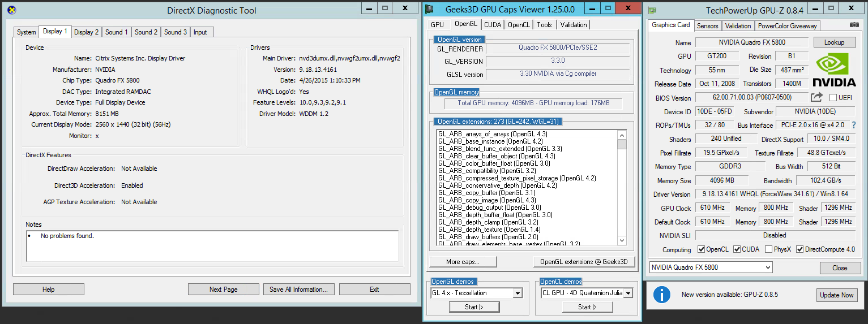868x324 pixels.
Task: Click the GPU-Z title bar app icon
Action: click(653, 10)
